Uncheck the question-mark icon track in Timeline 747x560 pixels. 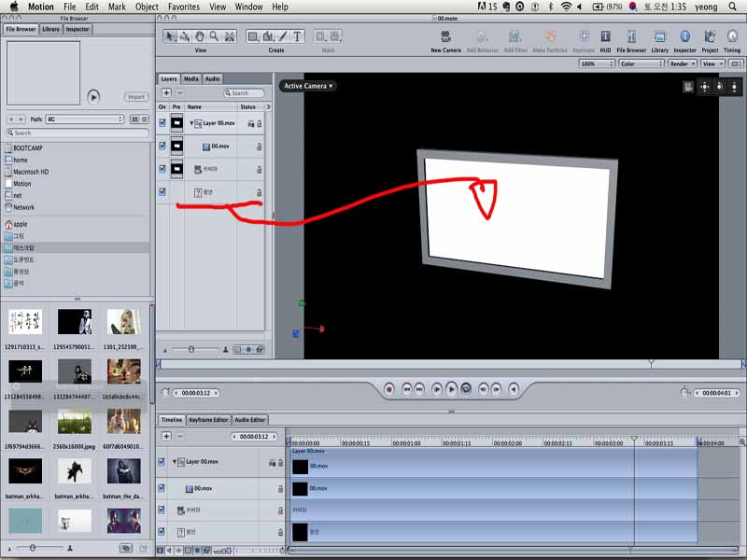(x=162, y=531)
